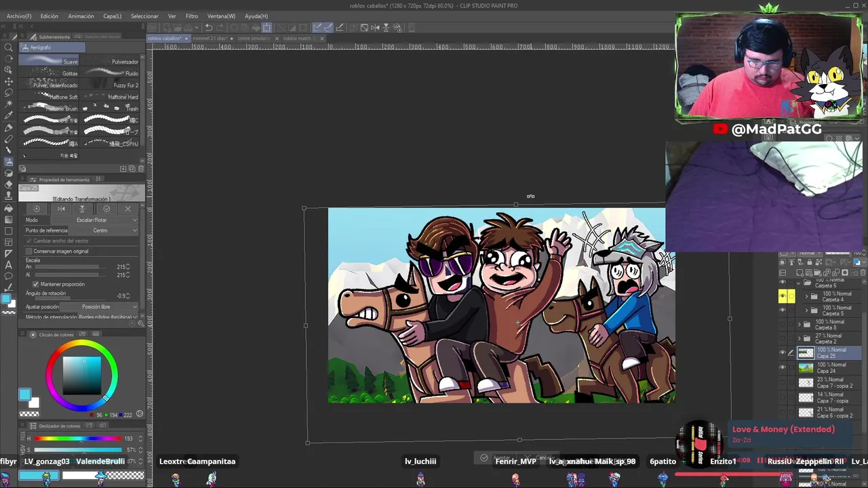Image resolution: width=868 pixels, height=488 pixels.
Task: Click the confirm checkmark below canvas
Action: click(484, 457)
